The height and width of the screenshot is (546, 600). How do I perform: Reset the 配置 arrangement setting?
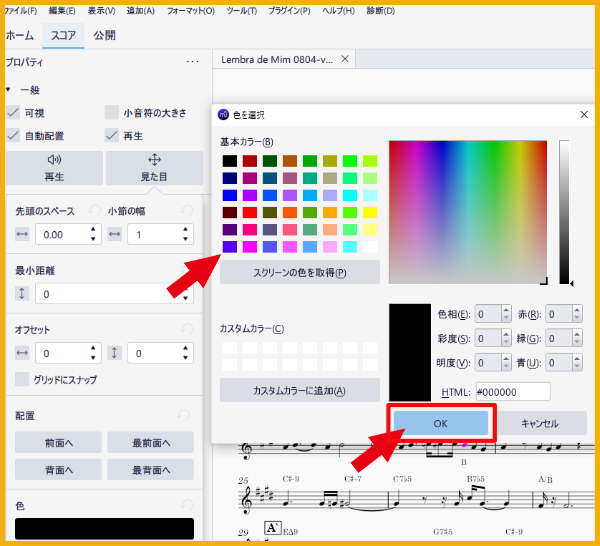184,416
